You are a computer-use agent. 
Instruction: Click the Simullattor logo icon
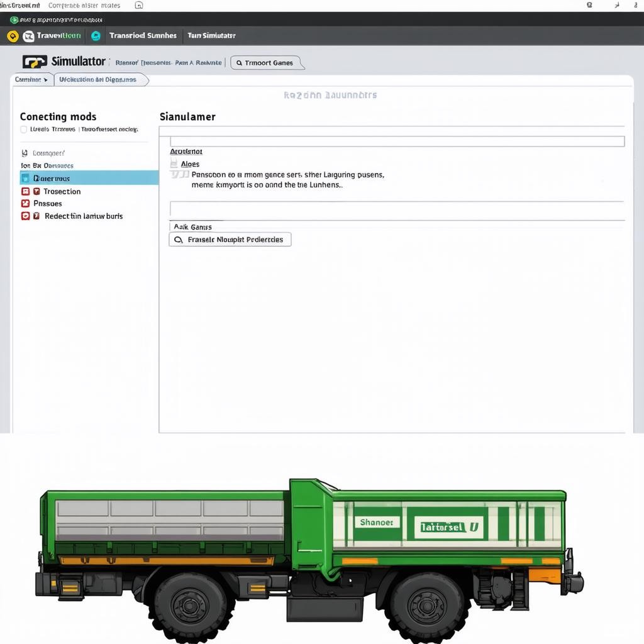pos(35,62)
